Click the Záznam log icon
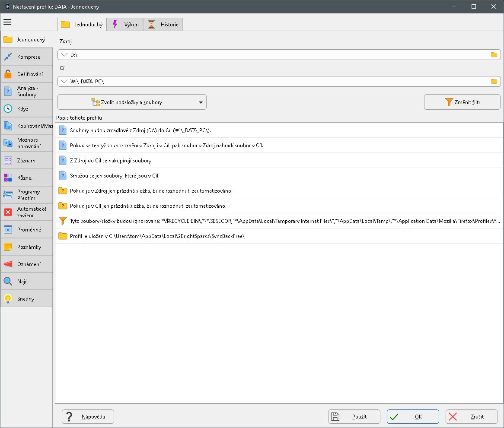 (x=8, y=161)
